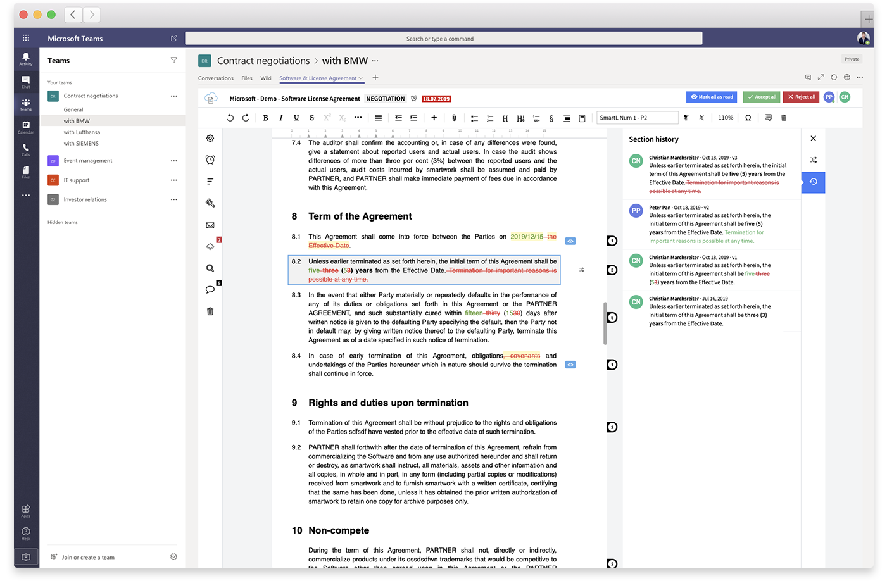Open more options for Investor relations team
887x588 pixels.
(x=174, y=199)
